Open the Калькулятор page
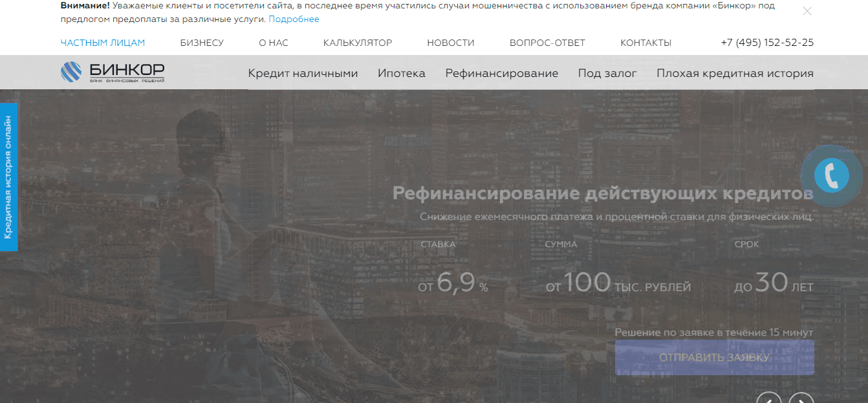 point(358,43)
